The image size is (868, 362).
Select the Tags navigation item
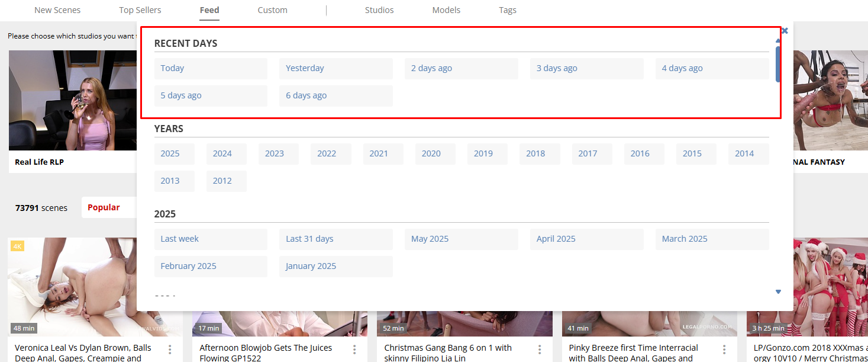[507, 10]
